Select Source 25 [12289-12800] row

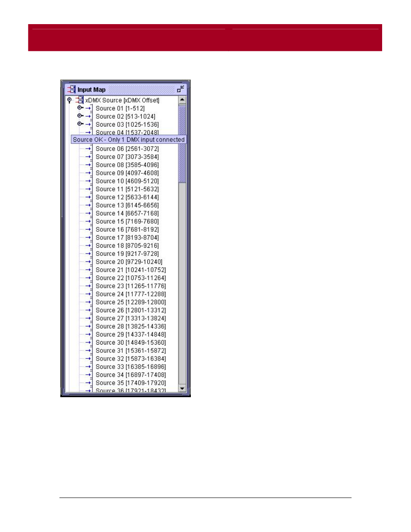[x=131, y=302]
